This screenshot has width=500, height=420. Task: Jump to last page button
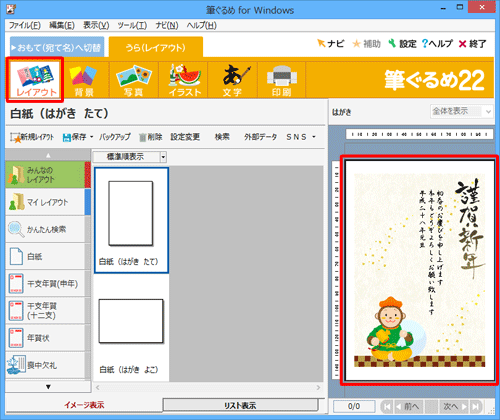point(476,406)
